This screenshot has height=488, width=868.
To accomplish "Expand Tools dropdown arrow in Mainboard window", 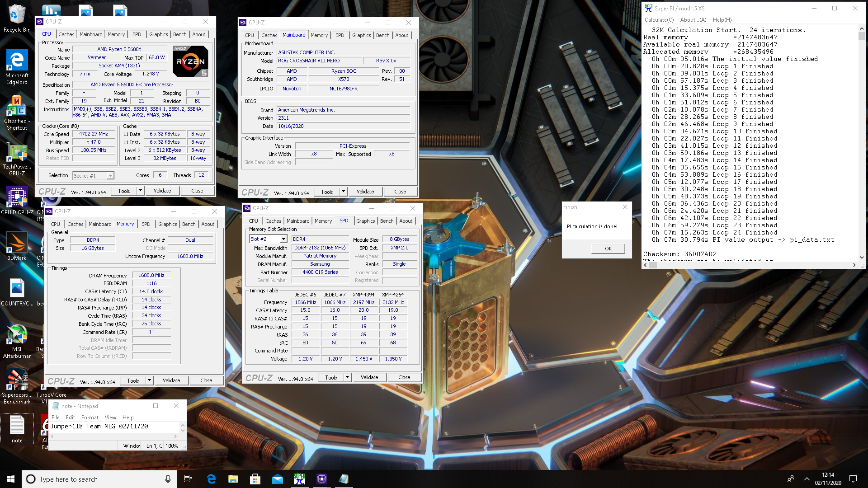I will (343, 192).
